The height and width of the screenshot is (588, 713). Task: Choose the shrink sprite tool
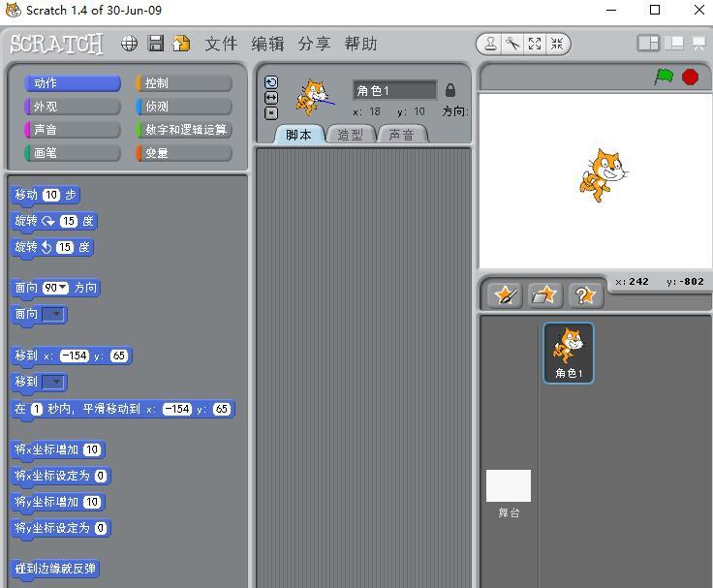point(557,45)
